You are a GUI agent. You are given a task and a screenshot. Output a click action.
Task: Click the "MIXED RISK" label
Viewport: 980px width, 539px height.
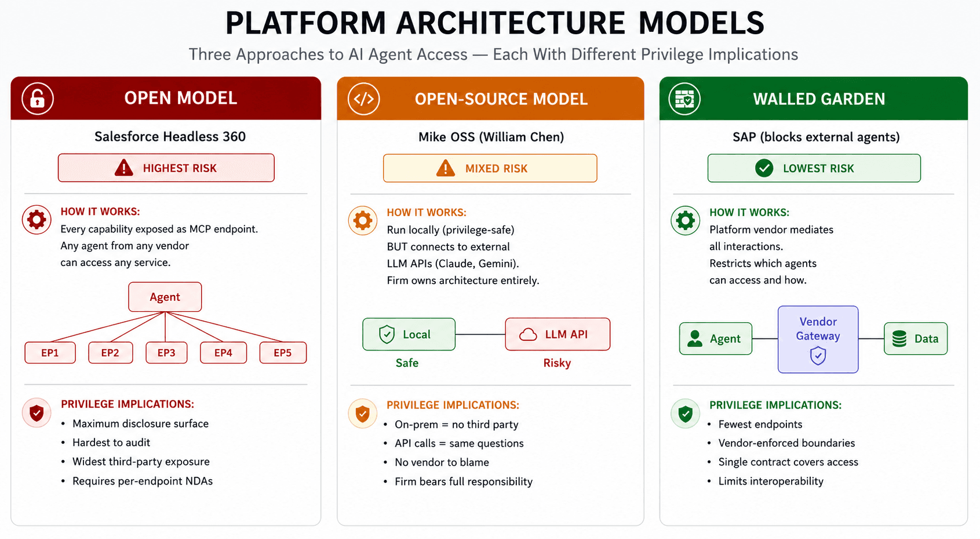[x=496, y=169]
